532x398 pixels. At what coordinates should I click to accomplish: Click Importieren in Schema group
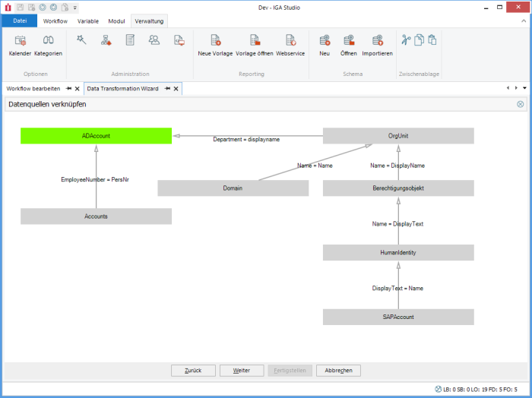point(377,45)
